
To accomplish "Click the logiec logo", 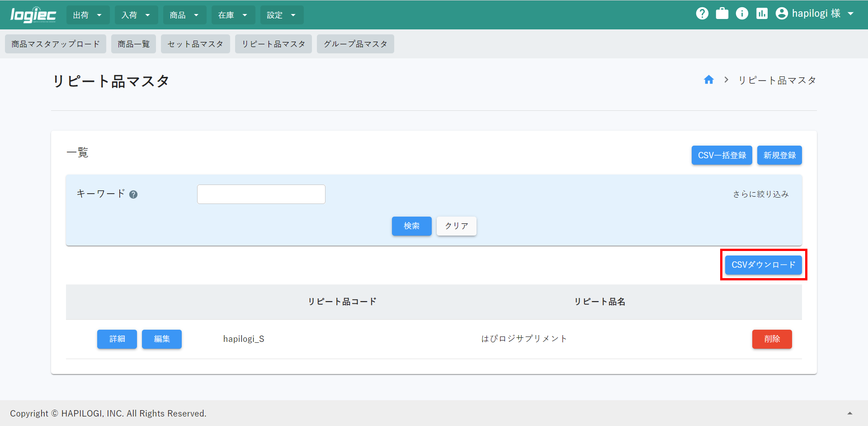I will pos(33,15).
